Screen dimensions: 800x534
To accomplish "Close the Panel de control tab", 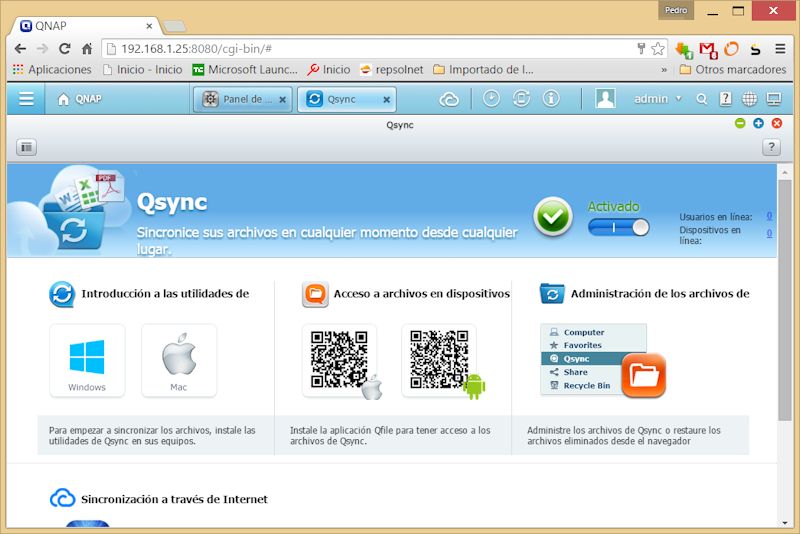I will pyautogui.click(x=282, y=100).
